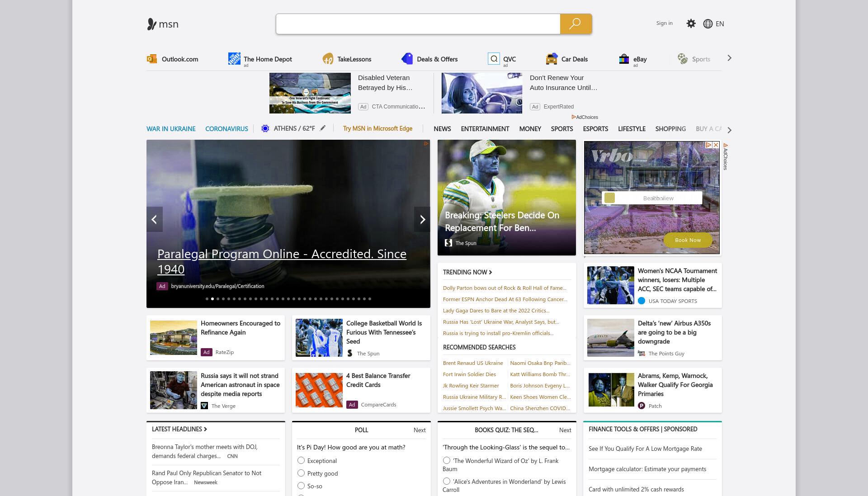Screen dimensions: 868x496
Task: Click Next in the Books Quiz panel
Action: pyautogui.click(x=565, y=430)
